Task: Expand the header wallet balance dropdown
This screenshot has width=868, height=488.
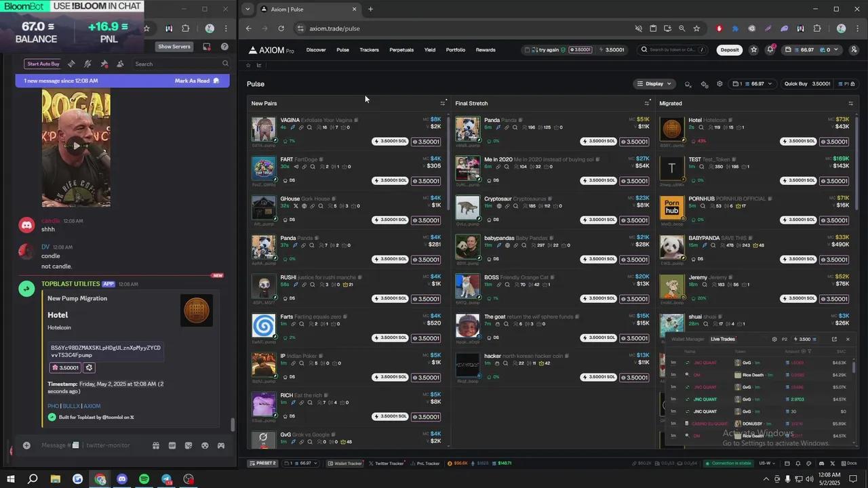Action: pos(811,49)
